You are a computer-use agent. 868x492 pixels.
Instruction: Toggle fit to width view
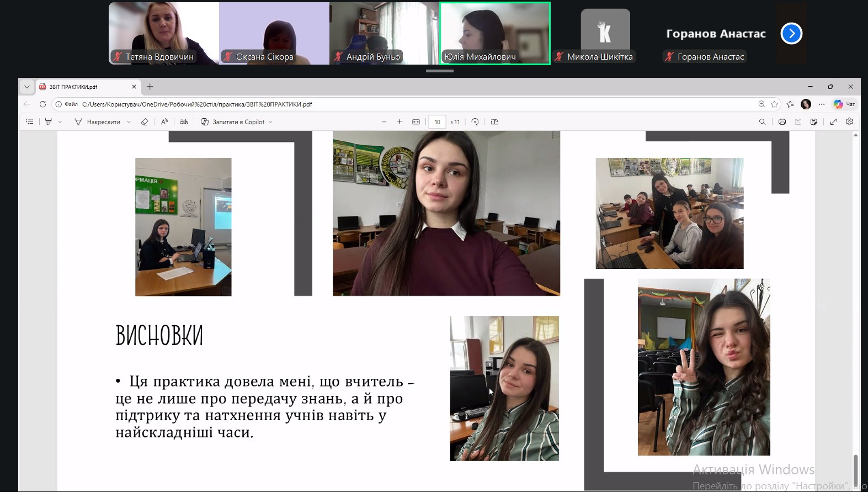(x=416, y=122)
